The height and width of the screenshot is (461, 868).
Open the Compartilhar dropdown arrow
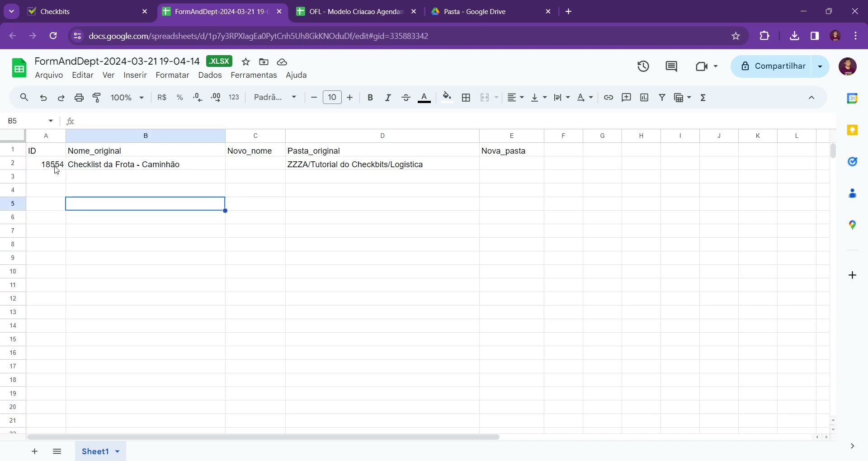click(821, 66)
